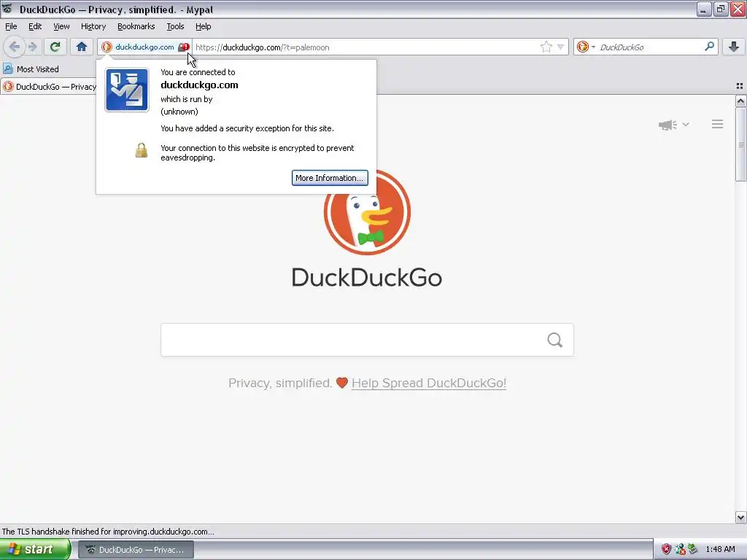Image resolution: width=747 pixels, height=560 pixels.
Task: Click the duckduckgo.com heading in identity popup
Action: coord(199,85)
